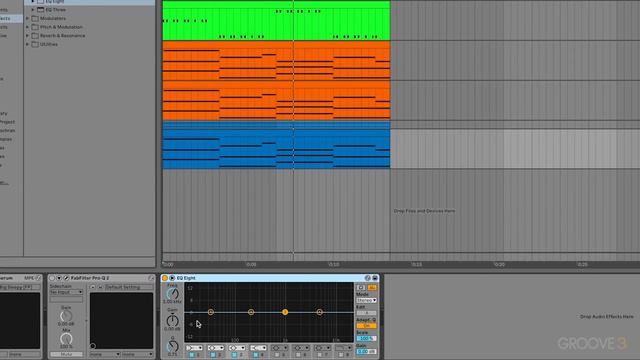Image resolution: width=640 pixels, height=360 pixels.
Task: Click the 0:05 marker on time ruler
Action: (x=251, y=264)
